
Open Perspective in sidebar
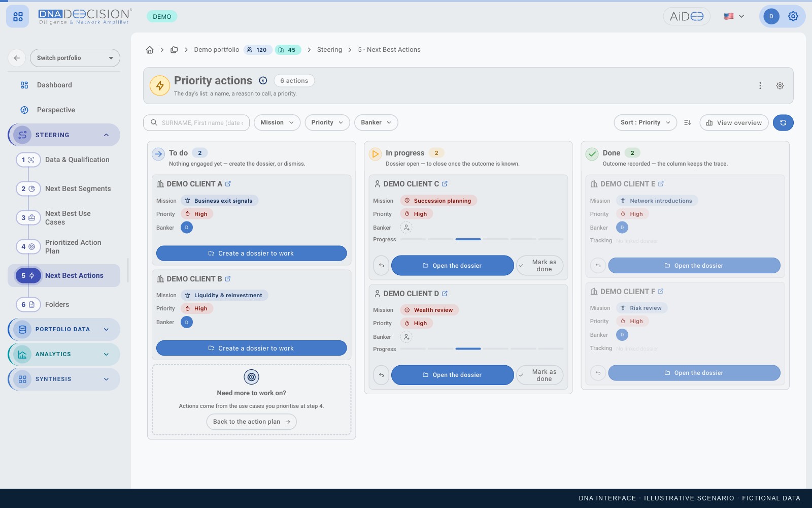tap(64, 110)
